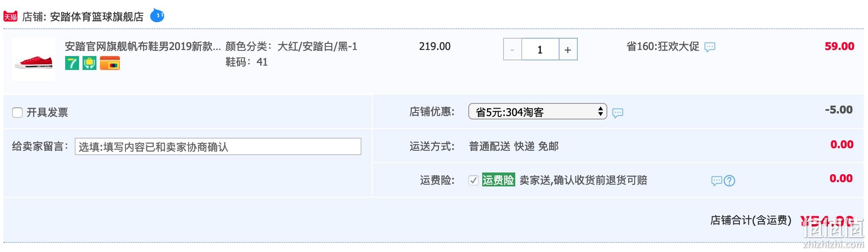Click the comment bubble in the 运费险 row
The width and height of the screenshot is (868, 252).
717,181
